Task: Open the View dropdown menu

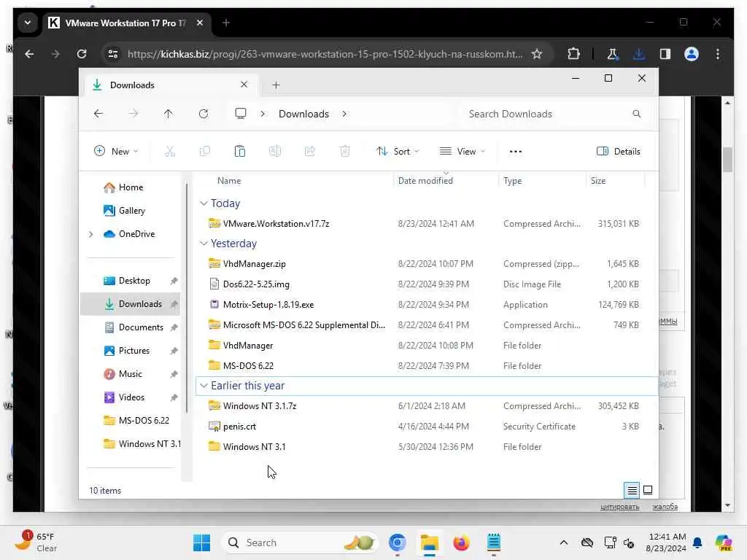Action: click(x=462, y=152)
